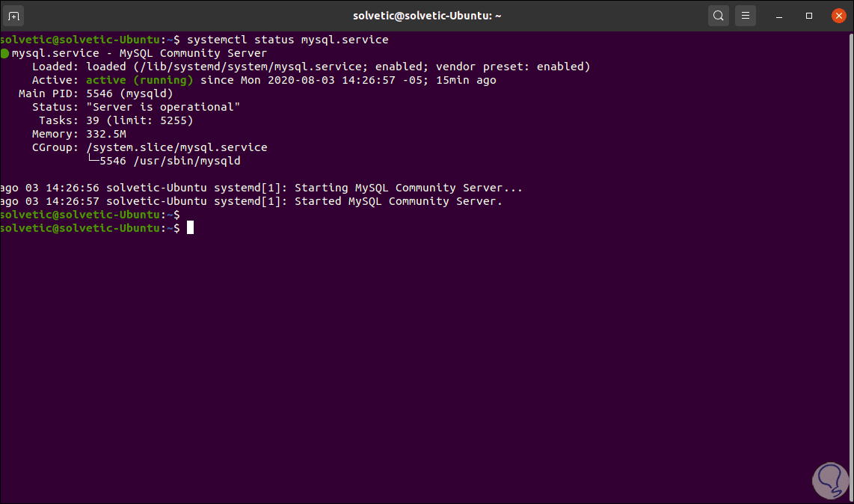Image resolution: width=854 pixels, height=504 pixels.
Task: Click the search magnifier icon
Action: [718, 16]
